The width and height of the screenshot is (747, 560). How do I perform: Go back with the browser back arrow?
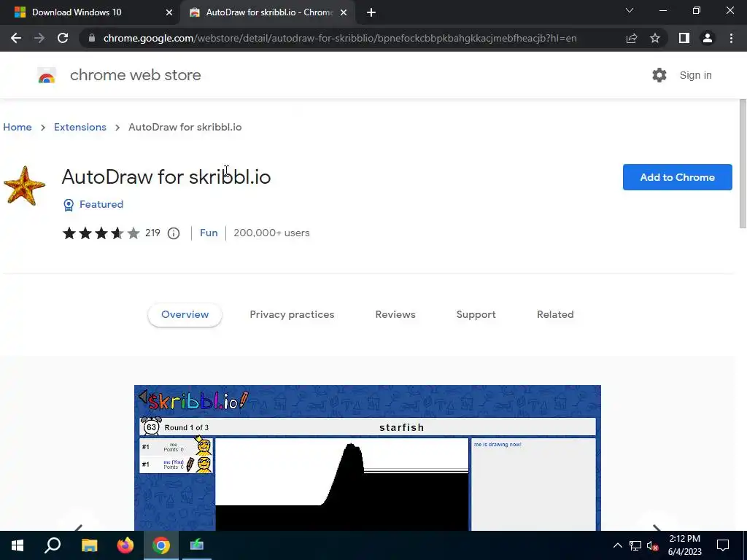[x=16, y=38]
